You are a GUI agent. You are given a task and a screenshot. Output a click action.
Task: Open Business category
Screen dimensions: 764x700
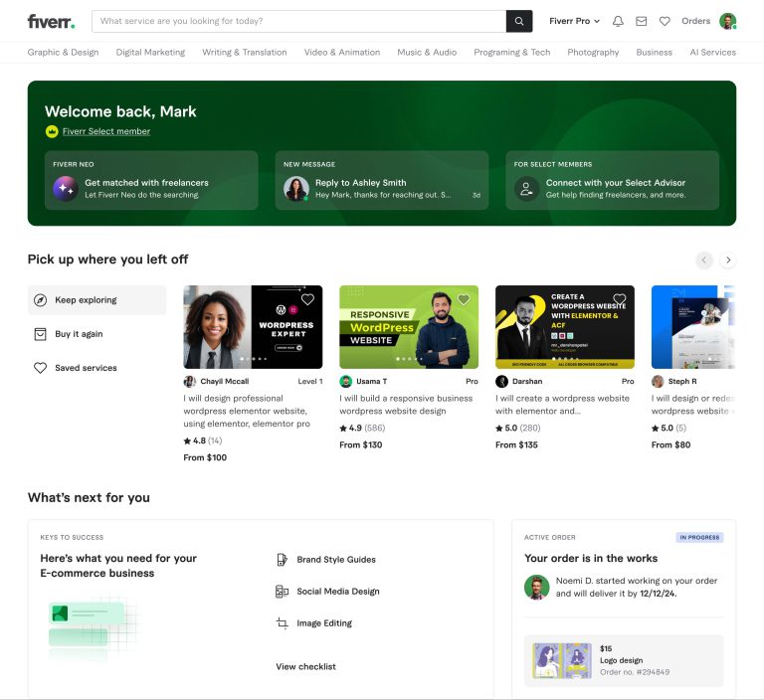click(654, 52)
